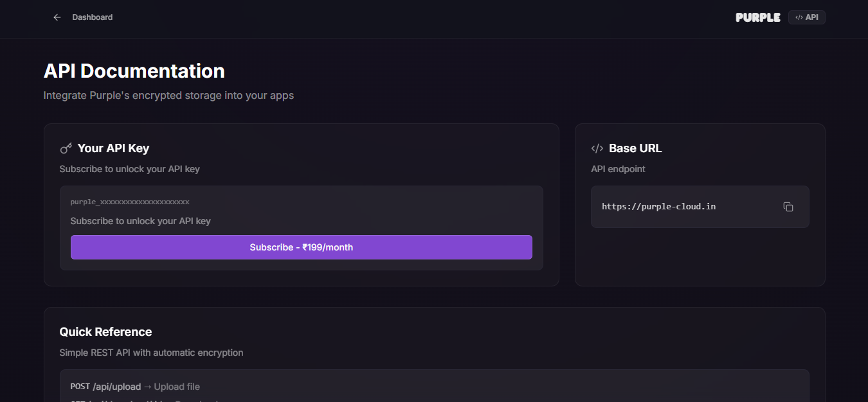Open the PURPLE logo in the top bar

coord(757,17)
